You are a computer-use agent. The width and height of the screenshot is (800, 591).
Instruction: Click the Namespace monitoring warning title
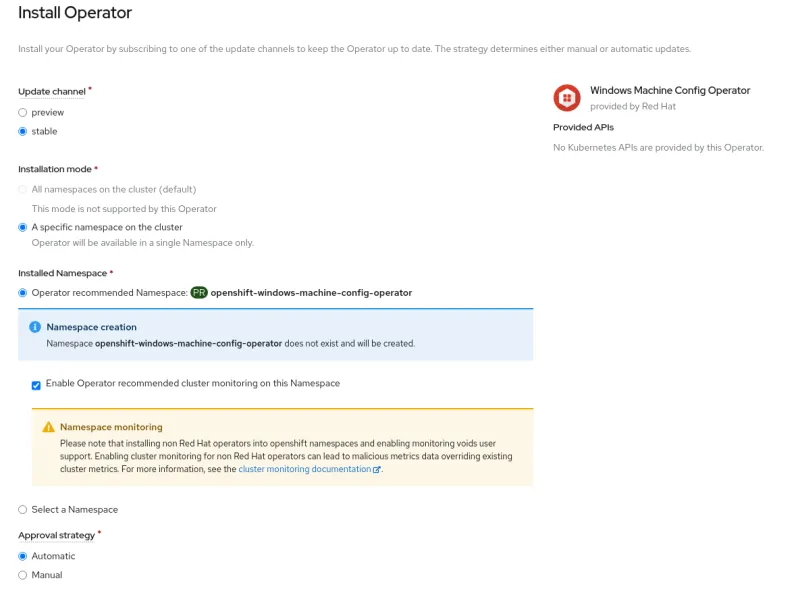point(111,427)
